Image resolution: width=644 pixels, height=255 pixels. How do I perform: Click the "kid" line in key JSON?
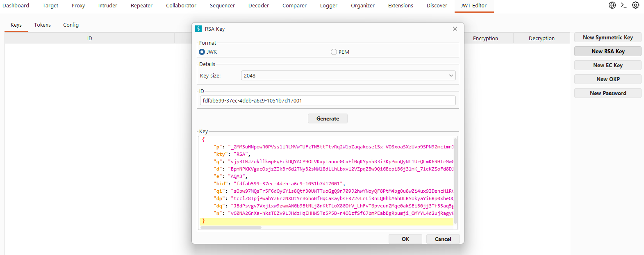pyautogui.click(x=279, y=184)
